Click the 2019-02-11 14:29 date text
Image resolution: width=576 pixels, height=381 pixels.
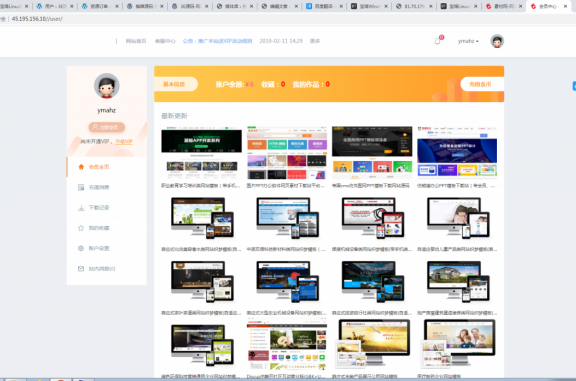[281, 41]
